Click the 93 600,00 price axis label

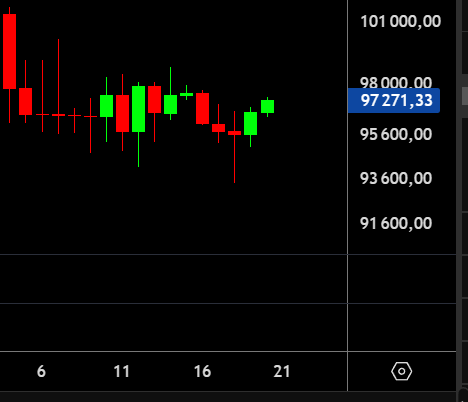[x=396, y=178]
